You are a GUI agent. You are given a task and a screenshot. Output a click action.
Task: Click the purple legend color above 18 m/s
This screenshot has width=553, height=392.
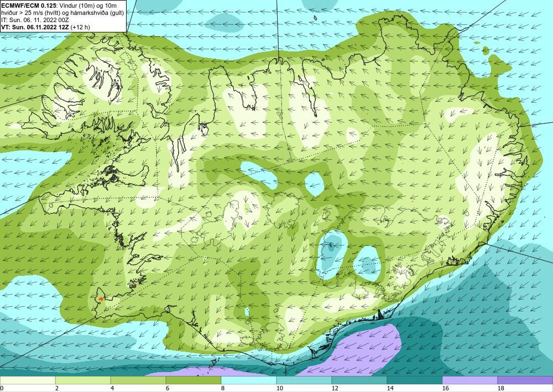pos(525,380)
